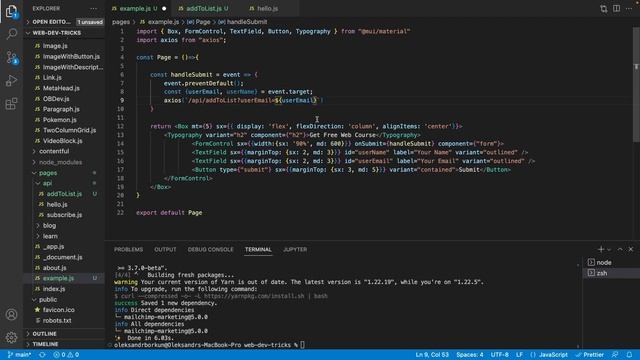The image size is (640, 360).
Task: Open the Jupyter panel tab
Action: [295, 249]
